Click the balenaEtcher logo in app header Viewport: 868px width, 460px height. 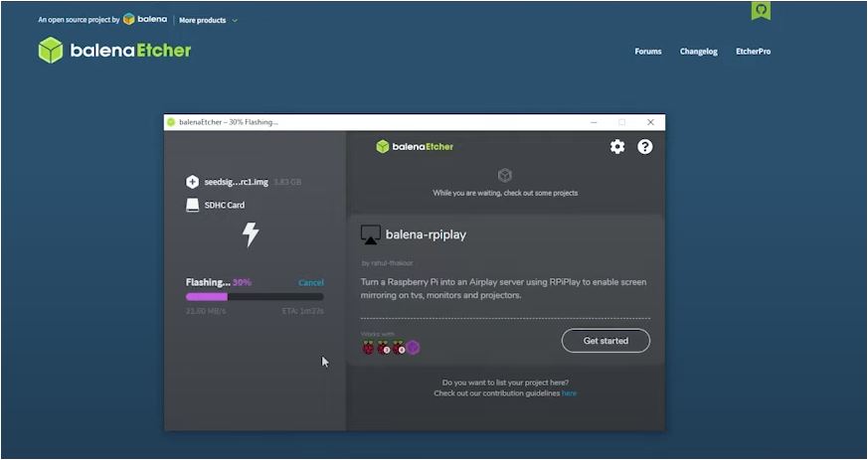point(415,146)
